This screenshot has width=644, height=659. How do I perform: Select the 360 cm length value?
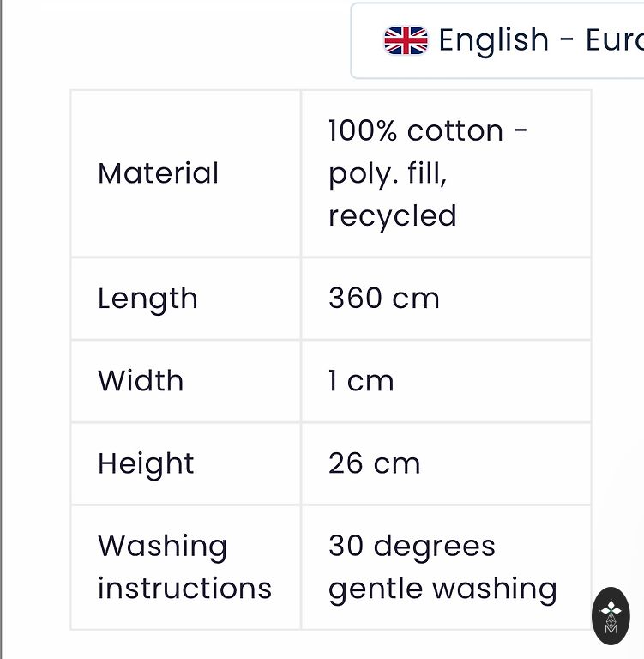383,299
